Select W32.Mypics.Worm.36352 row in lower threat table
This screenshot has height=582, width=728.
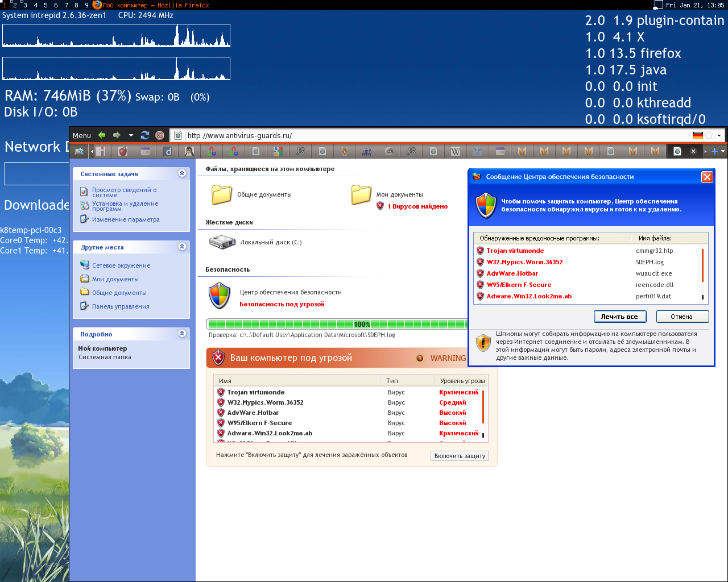[x=349, y=402]
